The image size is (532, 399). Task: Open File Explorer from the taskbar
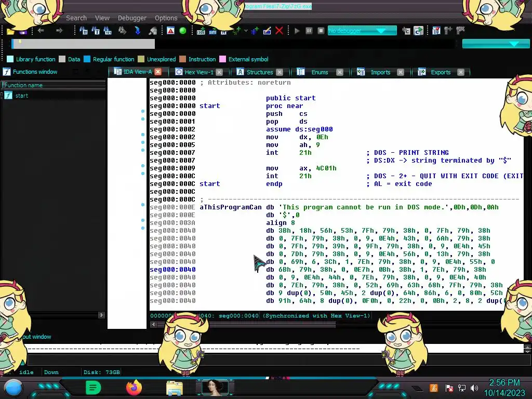click(x=175, y=388)
